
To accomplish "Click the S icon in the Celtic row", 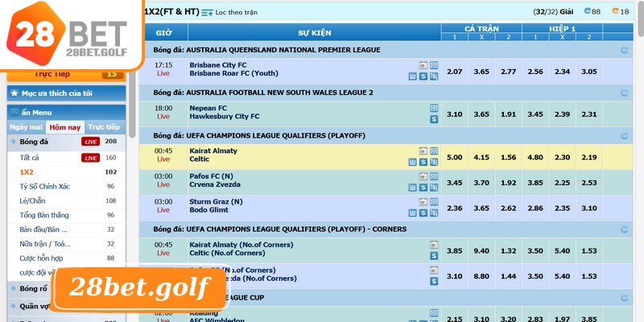I will 423,163.
